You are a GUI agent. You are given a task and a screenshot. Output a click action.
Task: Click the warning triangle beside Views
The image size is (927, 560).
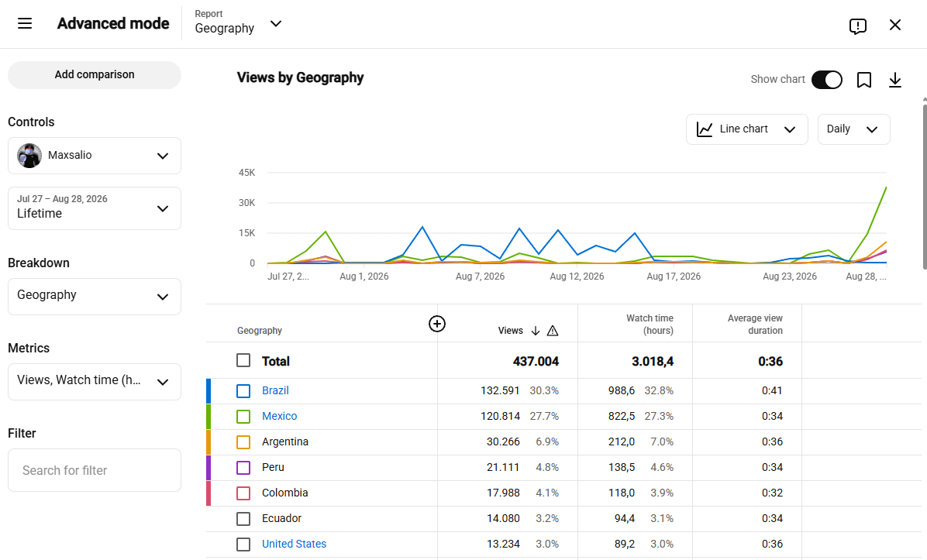click(x=552, y=331)
